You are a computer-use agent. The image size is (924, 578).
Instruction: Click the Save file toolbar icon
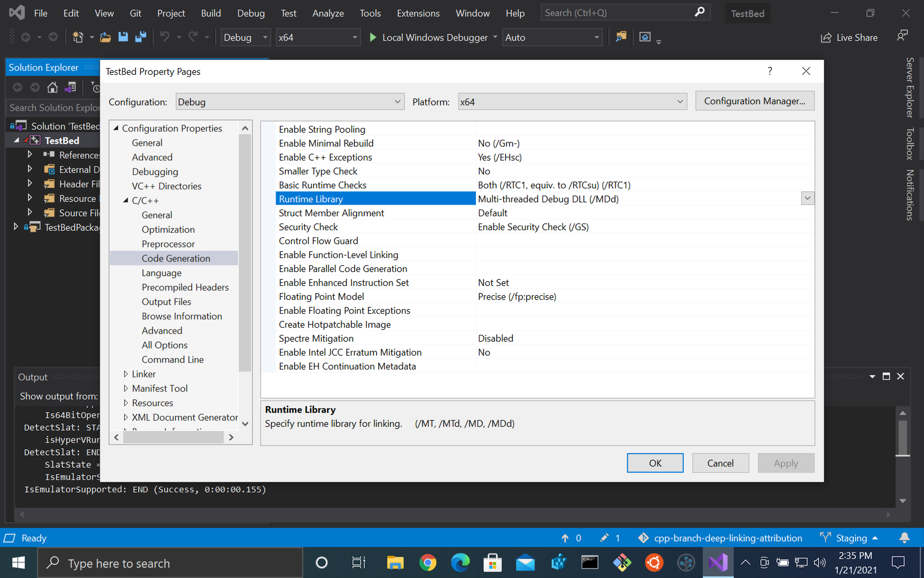point(123,37)
